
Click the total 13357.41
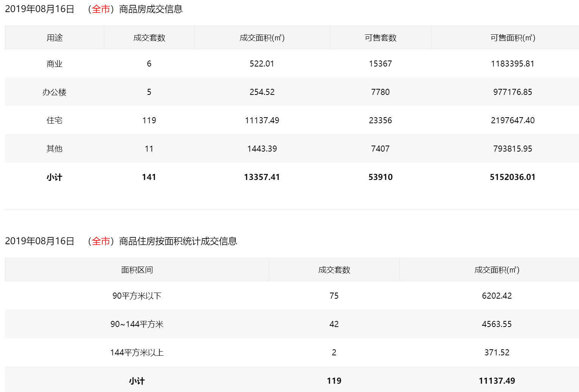click(x=262, y=177)
